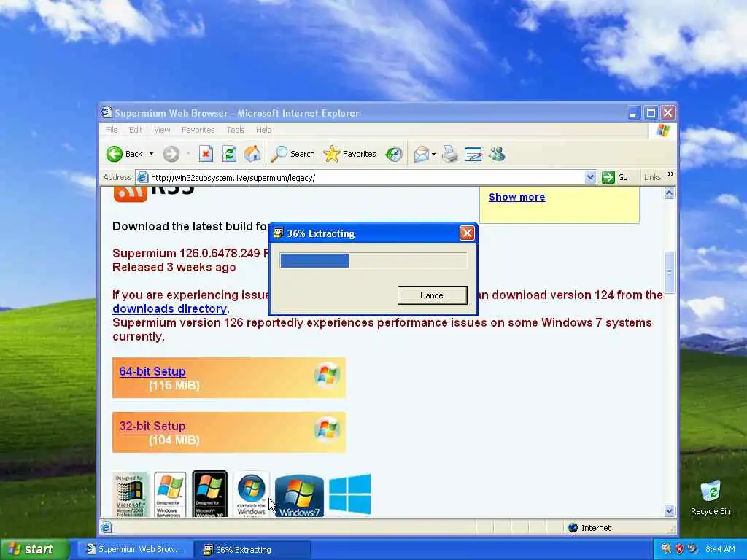Go to the Home page icon

tap(252, 154)
